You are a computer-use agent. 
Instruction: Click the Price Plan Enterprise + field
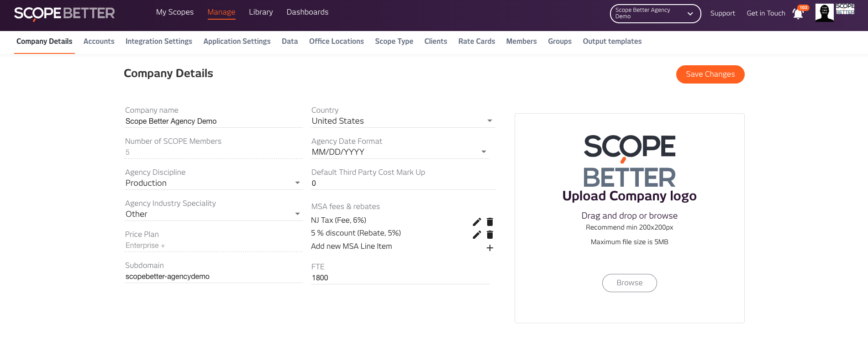tap(214, 246)
